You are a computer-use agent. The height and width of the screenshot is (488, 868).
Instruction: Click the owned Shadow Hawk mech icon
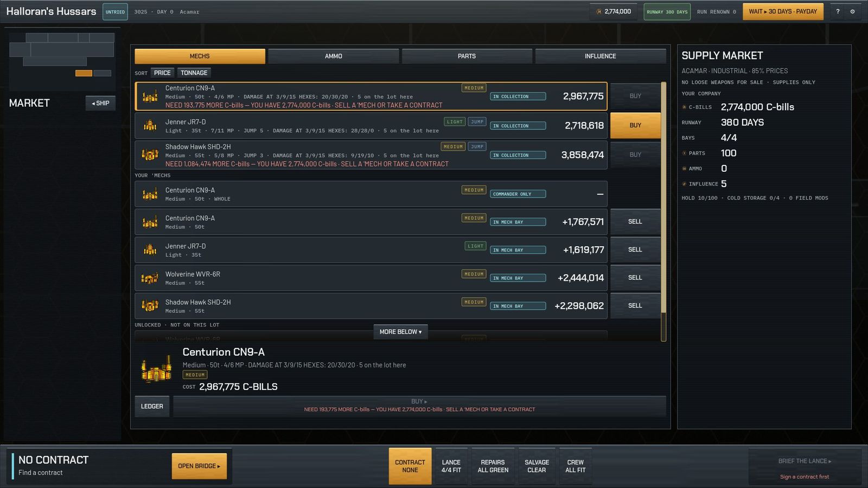[x=150, y=306]
